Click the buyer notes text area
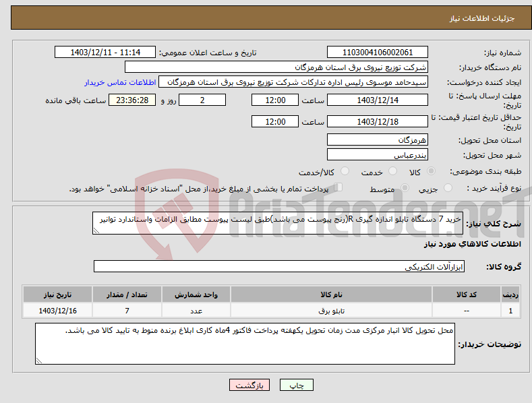532x403 pixels. pos(245,344)
